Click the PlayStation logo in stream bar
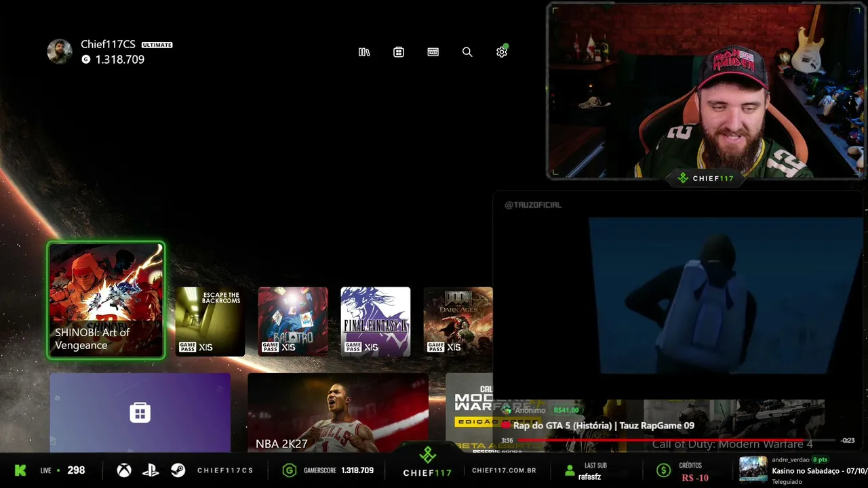 click(151, 470)
